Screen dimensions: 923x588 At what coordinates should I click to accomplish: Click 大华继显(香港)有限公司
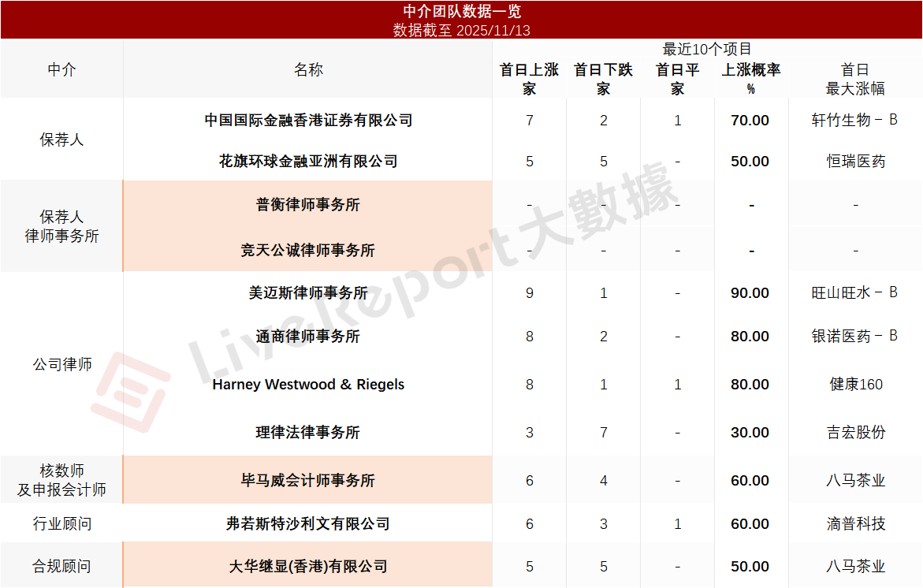point(308,566)
